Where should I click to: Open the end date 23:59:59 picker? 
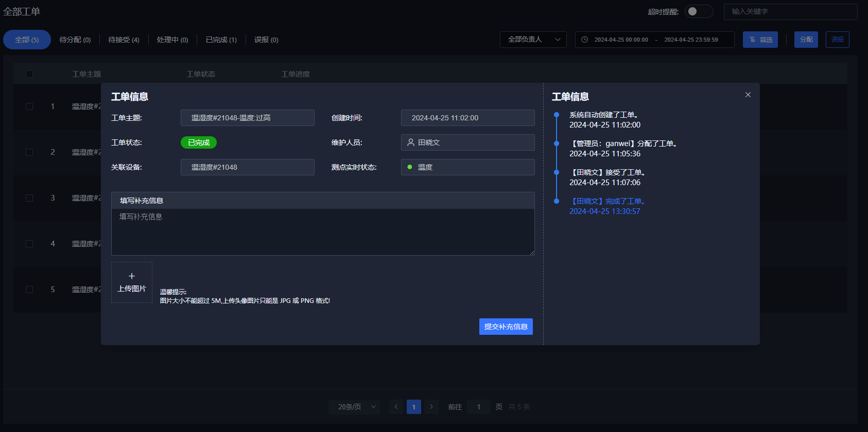coord(691,40)
